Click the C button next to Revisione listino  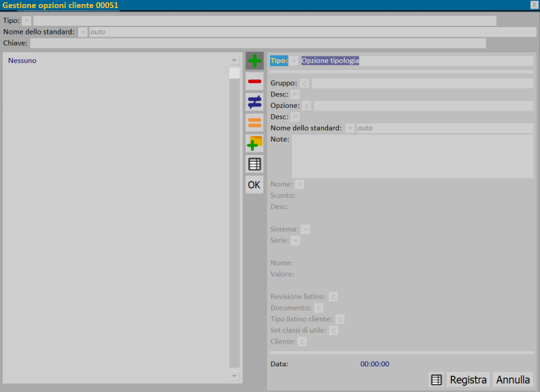click(x=333, y=297)
